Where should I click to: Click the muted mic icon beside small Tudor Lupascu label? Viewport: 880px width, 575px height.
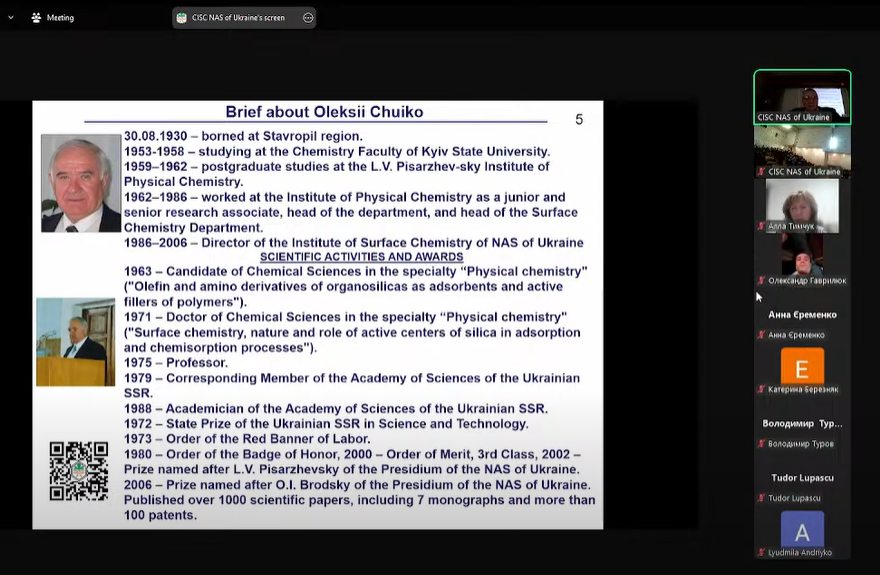click(x=761, y=498)
